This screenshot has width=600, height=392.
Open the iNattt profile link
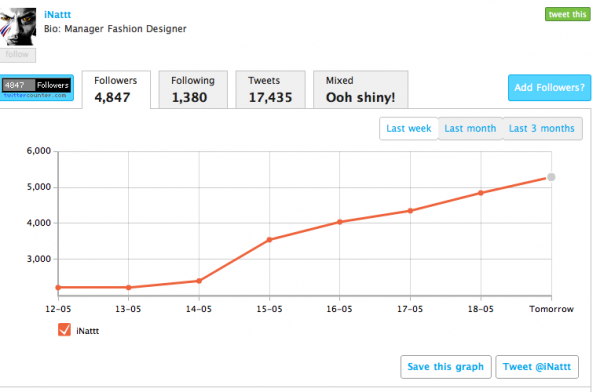[x=57, y=15]
